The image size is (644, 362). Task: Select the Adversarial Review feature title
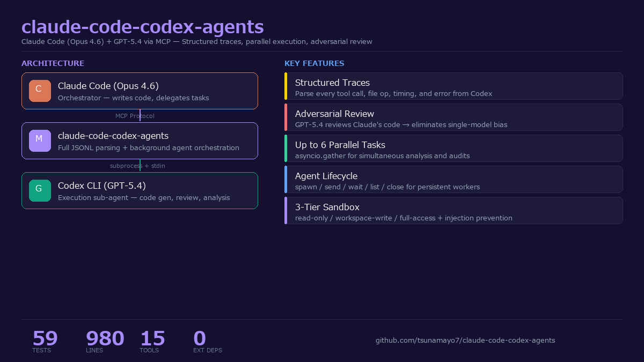tap(334, 114)
